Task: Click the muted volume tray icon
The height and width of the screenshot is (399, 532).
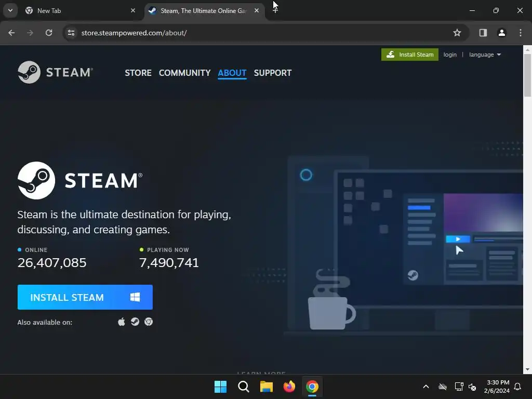Action: click(x=472, y=387)
